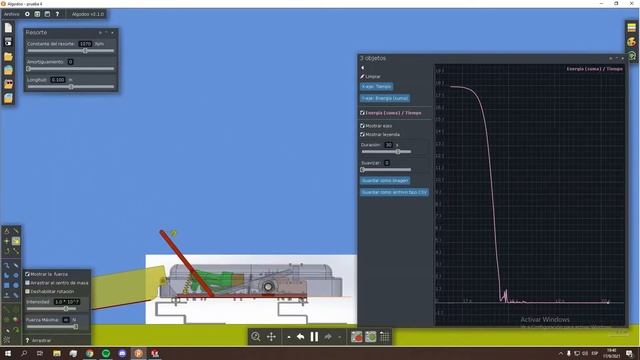Click the Constante del resorte value field
The height and width of the screenshot is (360, 640).
(85, 44)
